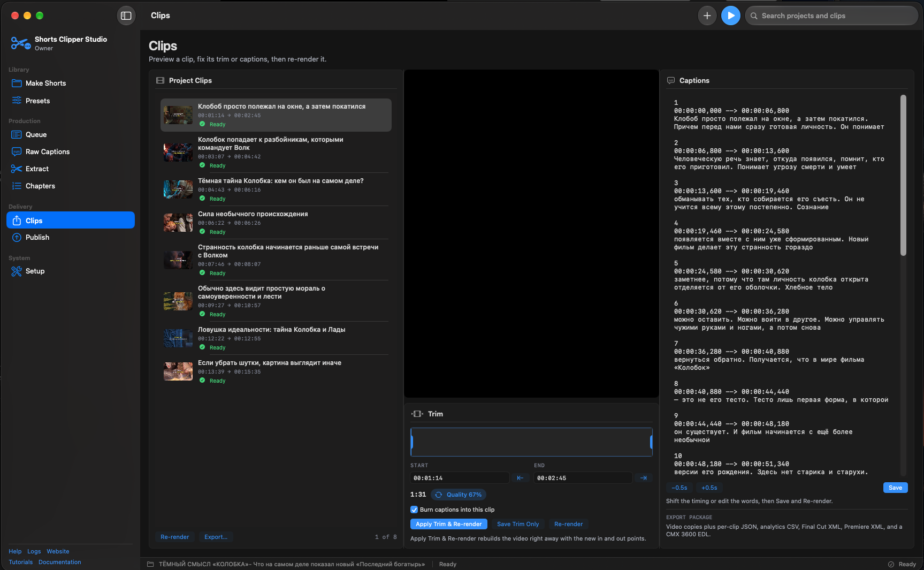Select thumbnail of Если убрать шутки clip
This screenshot has height=570, width=924.
tap(178, 371)
